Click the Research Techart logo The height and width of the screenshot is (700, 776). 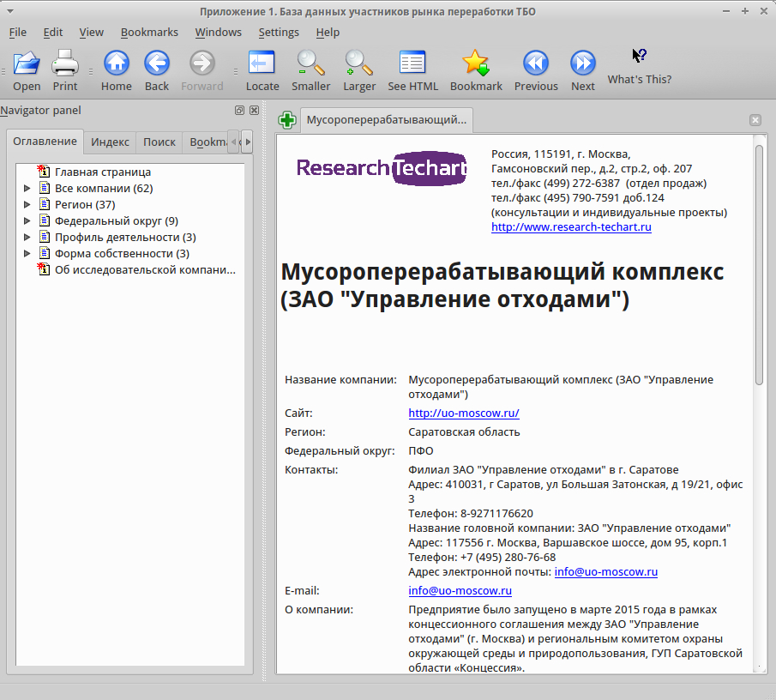[x=382, y=168]
